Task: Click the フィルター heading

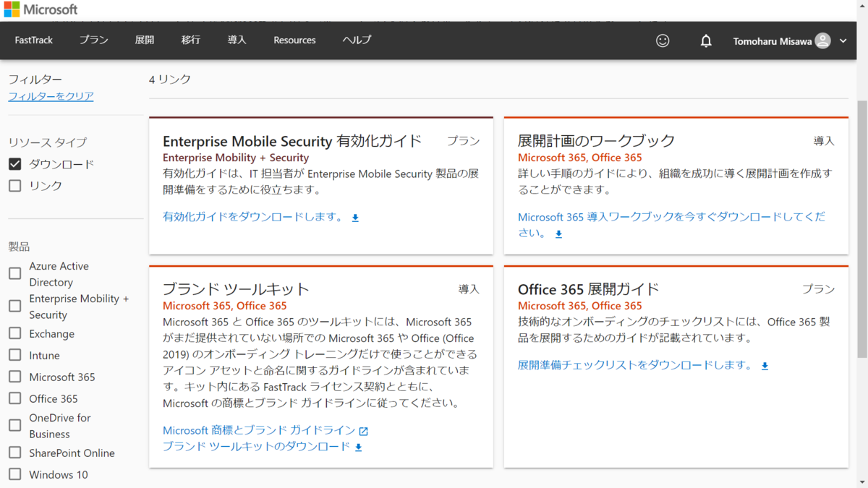Action: point(35,80)
